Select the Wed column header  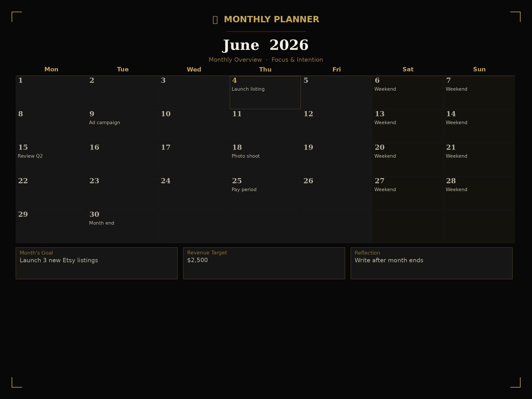(194, 70)
